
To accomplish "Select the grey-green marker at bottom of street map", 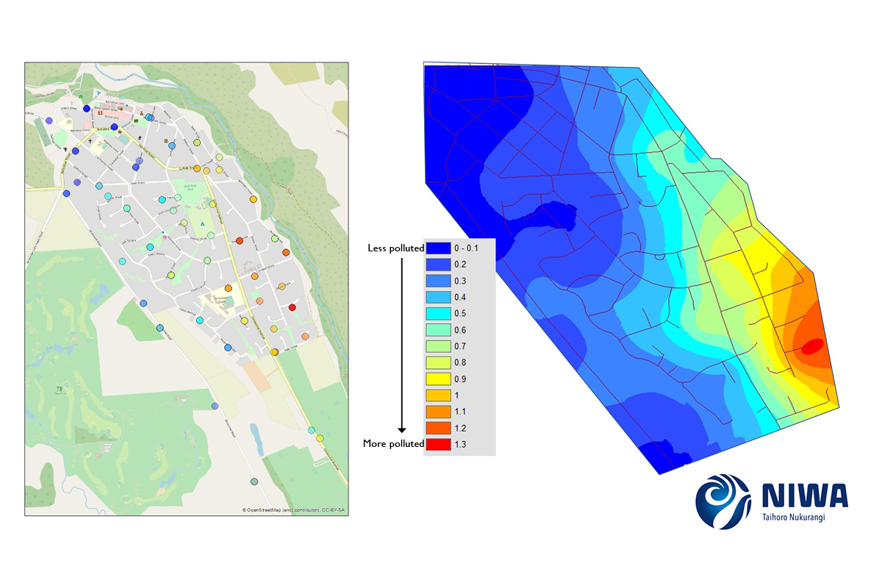I will coord(254,482).
